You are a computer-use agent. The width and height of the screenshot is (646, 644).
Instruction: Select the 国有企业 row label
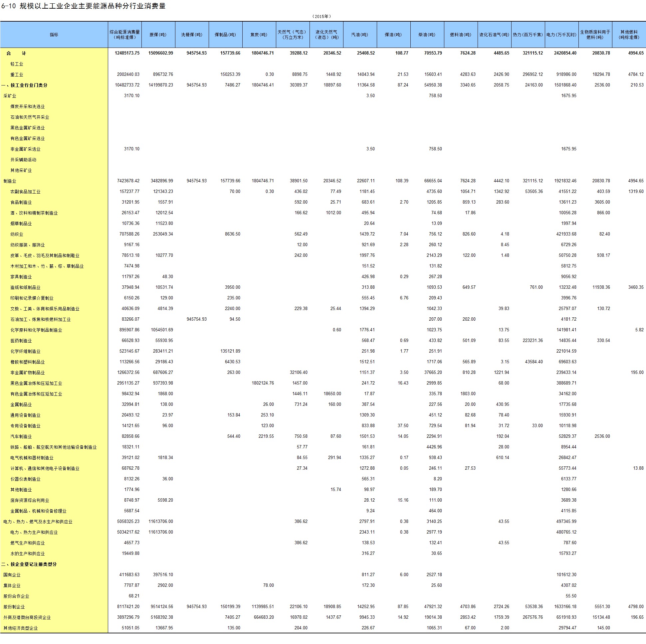12,575
